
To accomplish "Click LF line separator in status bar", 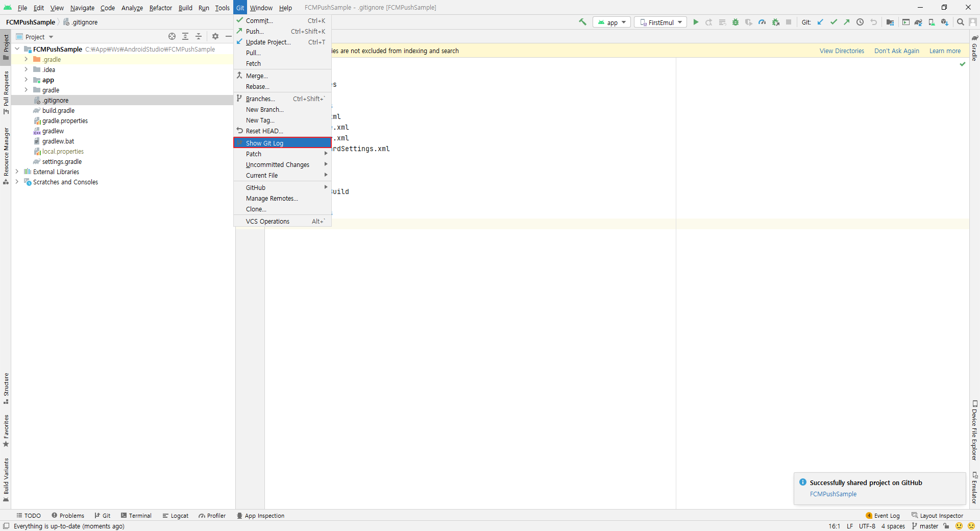I will pyautogui.click(x=849, y=526).
